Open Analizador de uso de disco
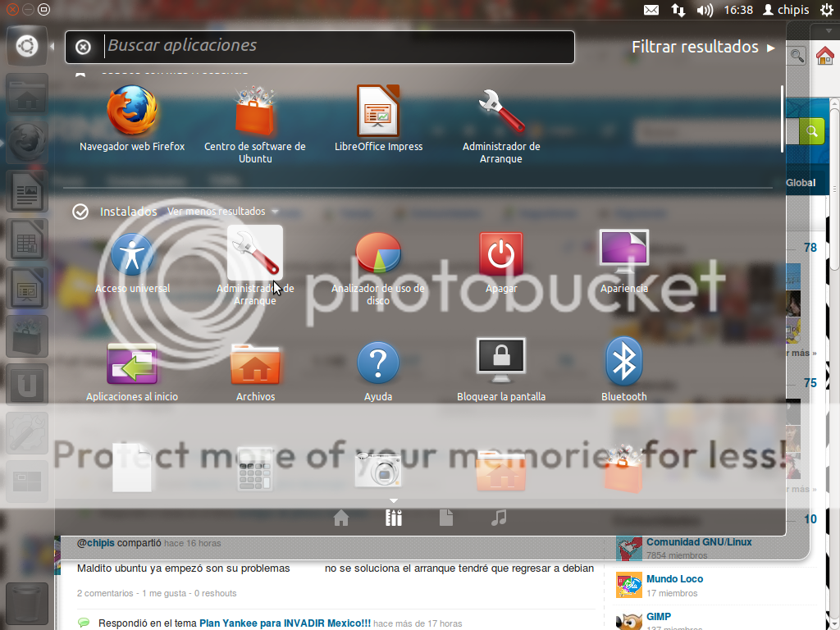 point(377,268)
